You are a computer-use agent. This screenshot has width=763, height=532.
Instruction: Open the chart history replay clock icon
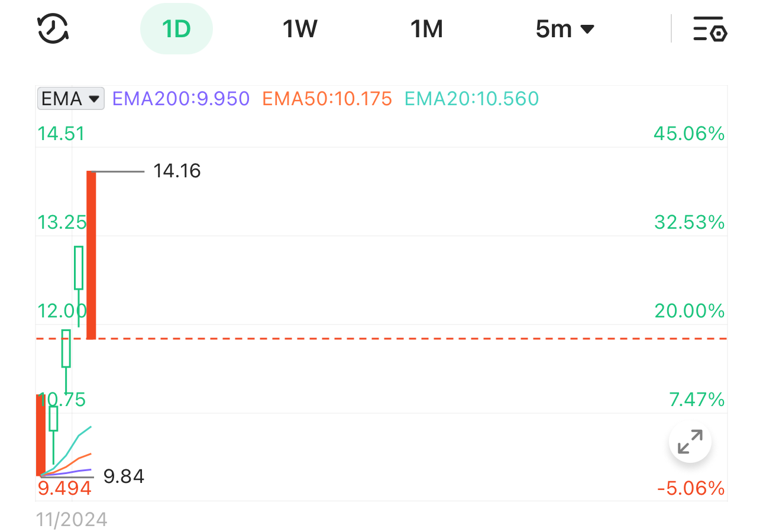click(53, 28)
